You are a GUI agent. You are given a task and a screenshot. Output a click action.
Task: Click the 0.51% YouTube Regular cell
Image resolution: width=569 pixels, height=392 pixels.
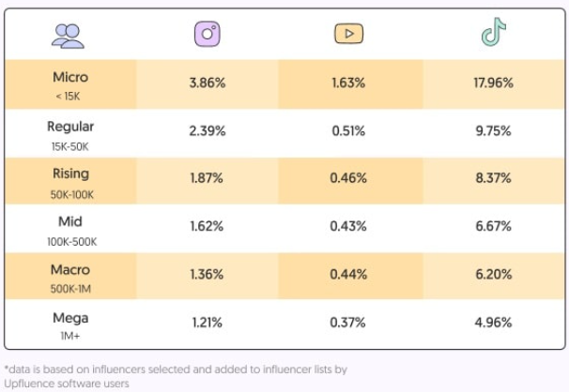point(348,131)
